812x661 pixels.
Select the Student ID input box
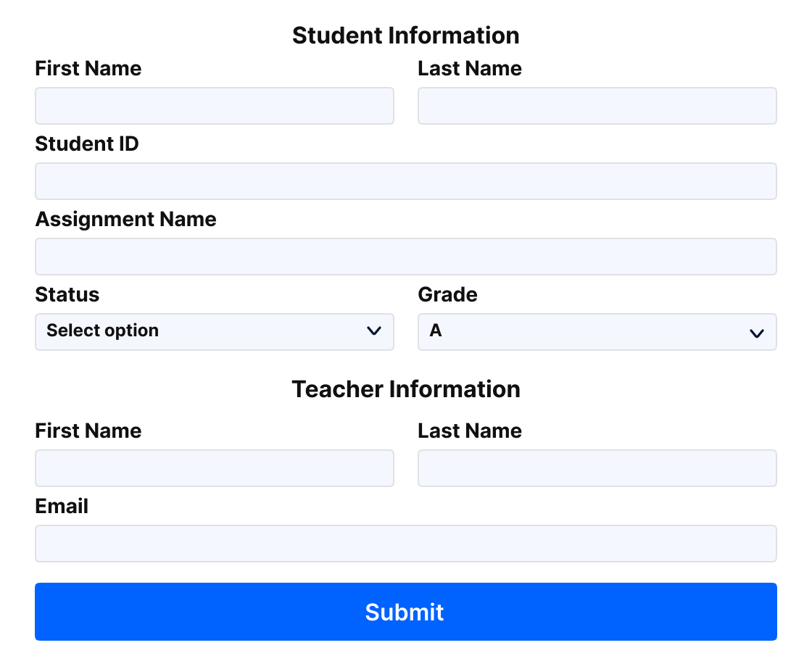406,181
